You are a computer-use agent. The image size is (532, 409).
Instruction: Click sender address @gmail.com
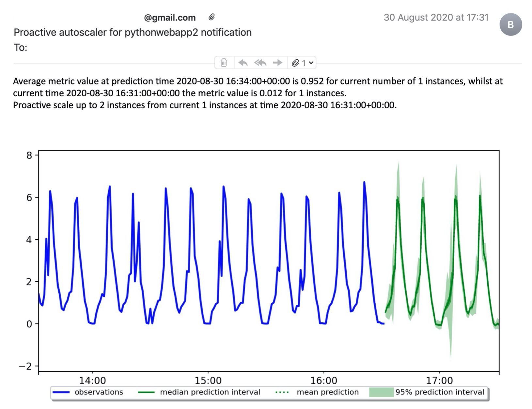click(170, 18)
